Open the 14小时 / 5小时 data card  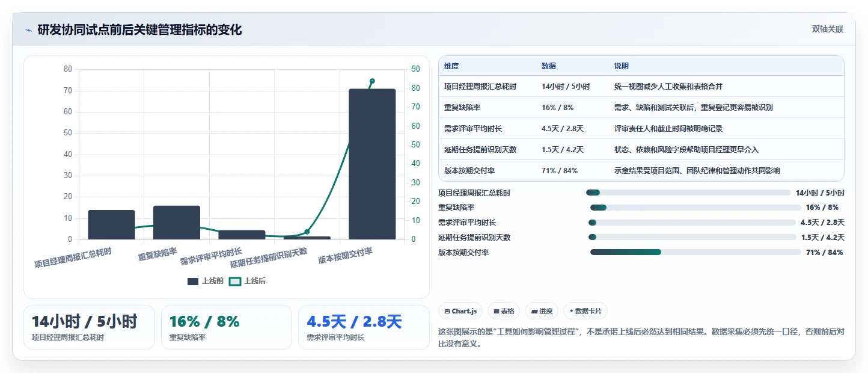tap(89, 327)
